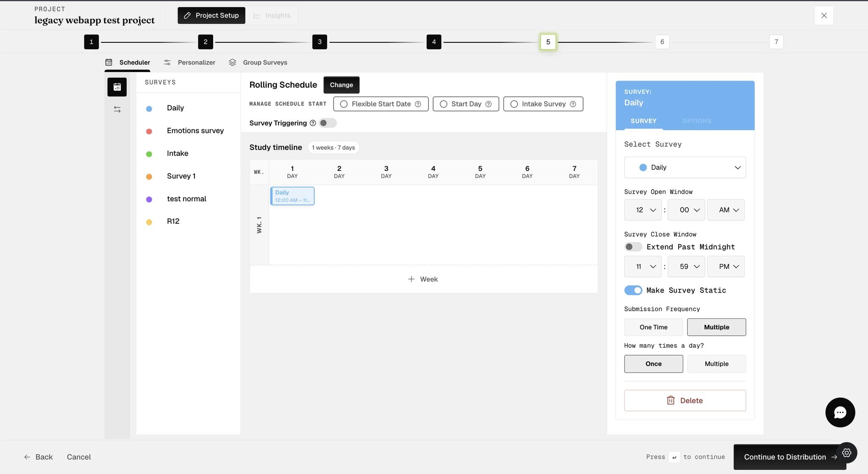Click the Intake Survey help icon
868x474 pixels.
[573, 104]
